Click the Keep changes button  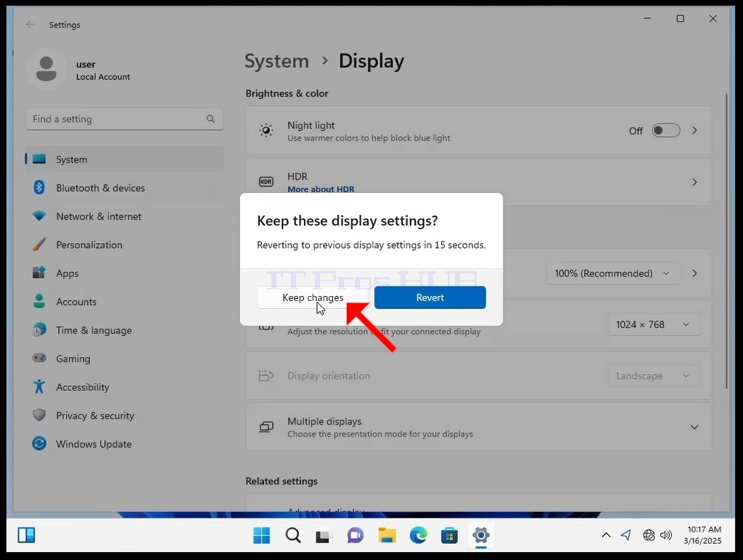click(313, 297)
